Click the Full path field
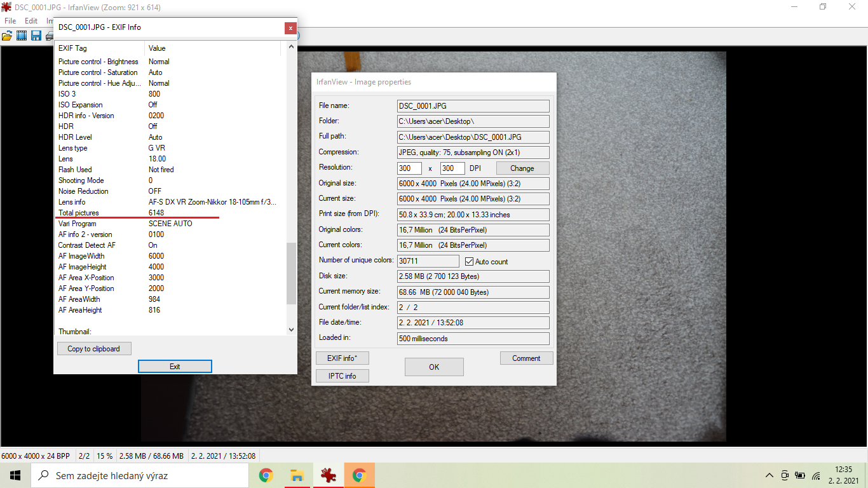Screen dimensions: 868x488 (x=473, y=137)
